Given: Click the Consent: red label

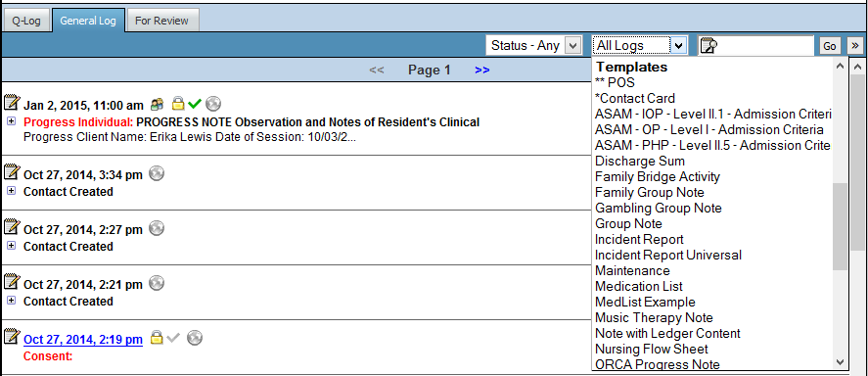Looking at the screenshot, I should 48,356.
